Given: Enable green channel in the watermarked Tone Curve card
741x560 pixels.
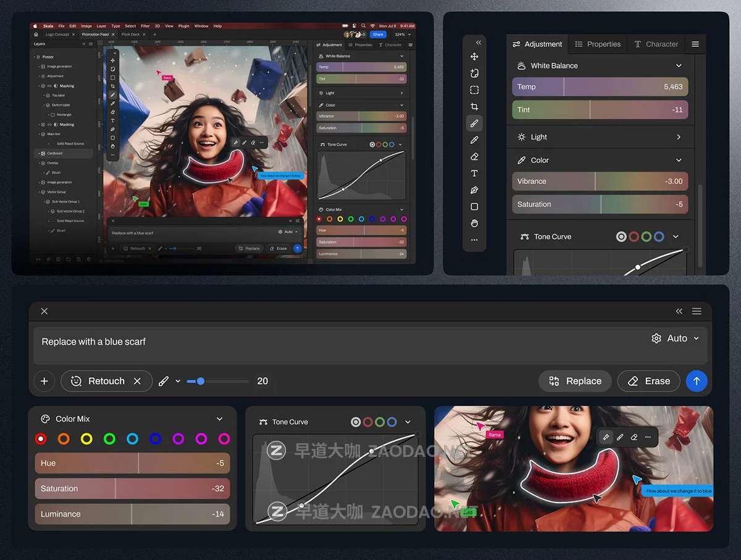Looking at the screenshot, I should [x=380, y=422].
